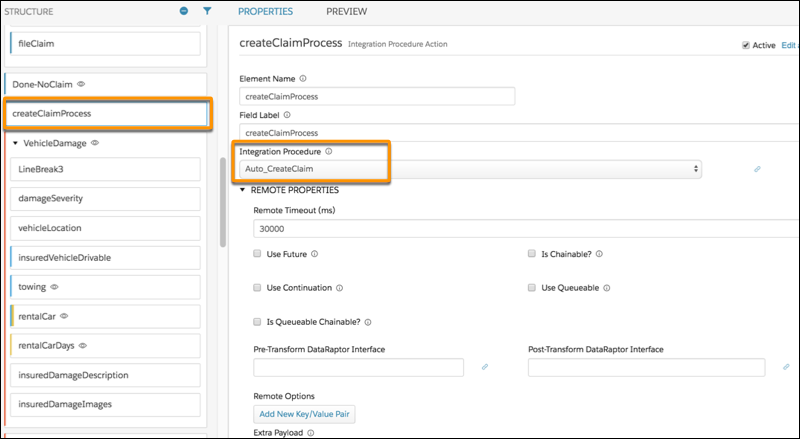800x439 pixels.
Task: Switch to the PROPERTIES tab
Action: tap(265, 11)
